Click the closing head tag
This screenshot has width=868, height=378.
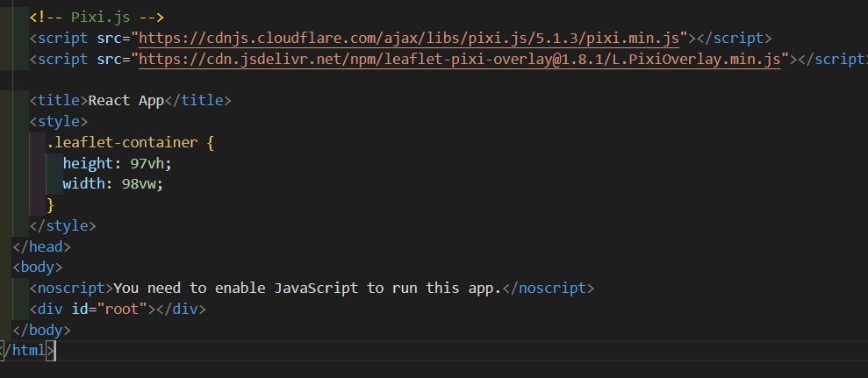pyautogui.click(x=41, y=247)
